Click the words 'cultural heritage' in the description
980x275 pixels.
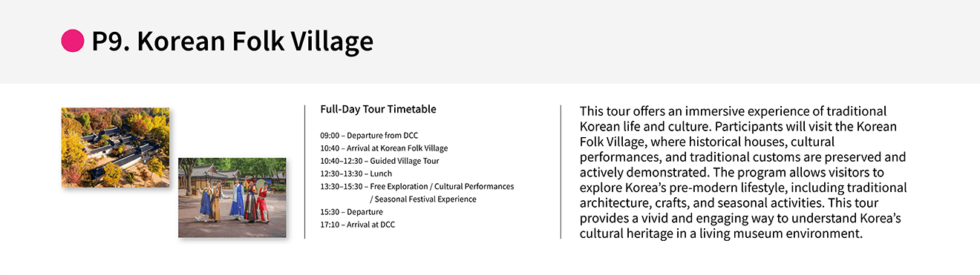(624, 233)
